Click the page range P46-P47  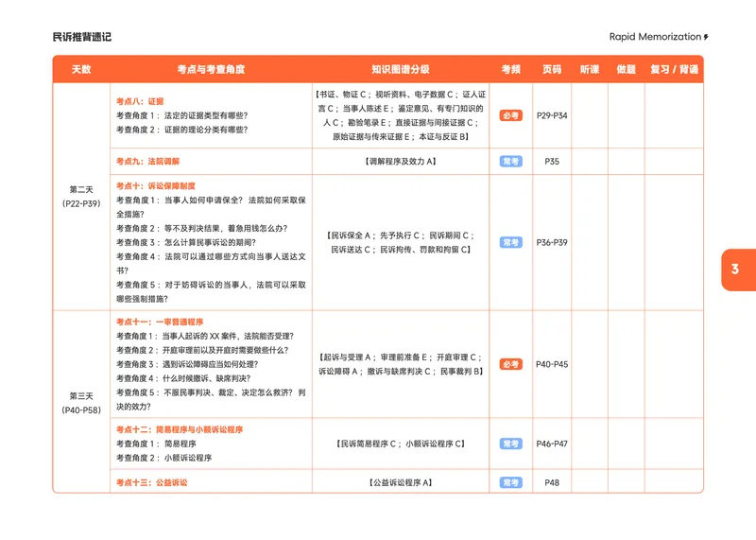click(552, 444)
